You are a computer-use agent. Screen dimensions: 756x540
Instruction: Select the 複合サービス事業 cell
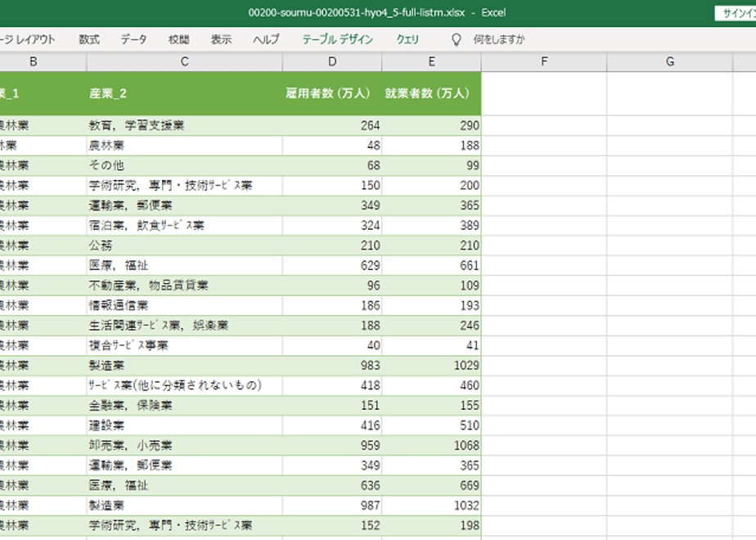pos(184,346)
